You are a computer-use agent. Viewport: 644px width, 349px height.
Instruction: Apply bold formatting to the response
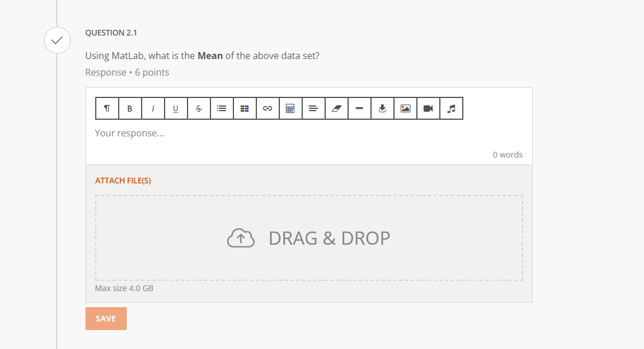(x=130, y=108)
